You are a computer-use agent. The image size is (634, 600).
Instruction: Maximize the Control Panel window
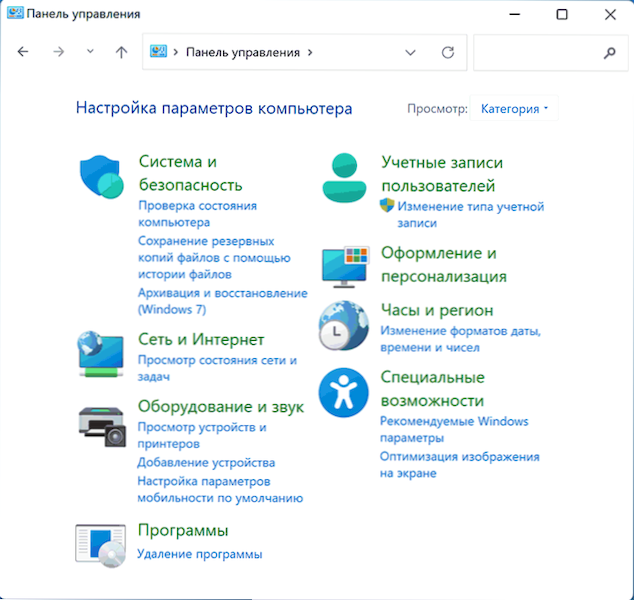point(562,14)
